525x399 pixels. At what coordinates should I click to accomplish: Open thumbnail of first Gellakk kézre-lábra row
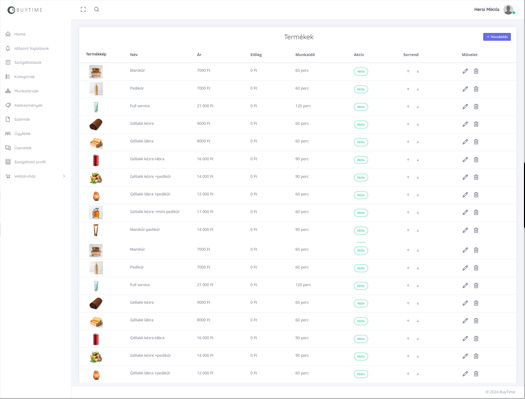[x=96, y=160]
